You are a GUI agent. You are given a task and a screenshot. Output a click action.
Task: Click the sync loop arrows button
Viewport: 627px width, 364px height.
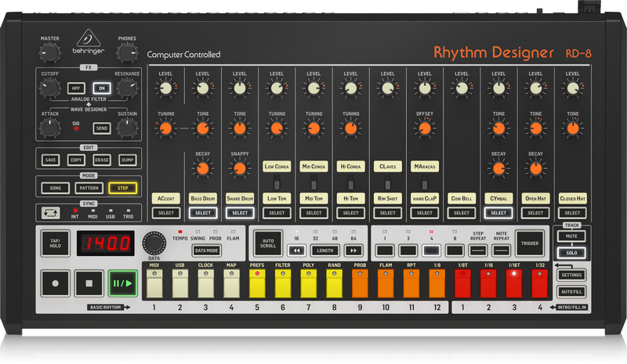click(52, 211)
